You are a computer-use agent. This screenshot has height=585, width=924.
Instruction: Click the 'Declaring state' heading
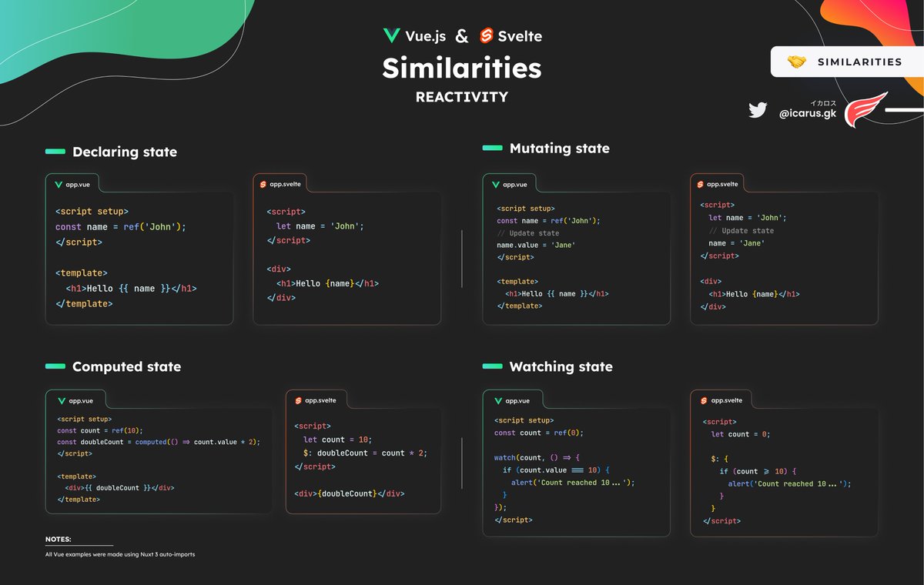[125, 152]
